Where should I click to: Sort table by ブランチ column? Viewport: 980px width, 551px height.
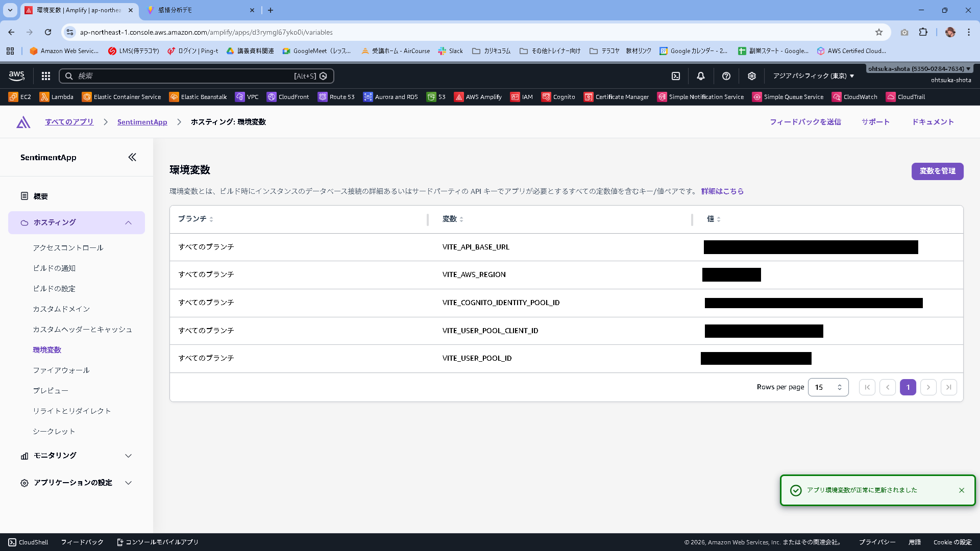coord(195,219)
